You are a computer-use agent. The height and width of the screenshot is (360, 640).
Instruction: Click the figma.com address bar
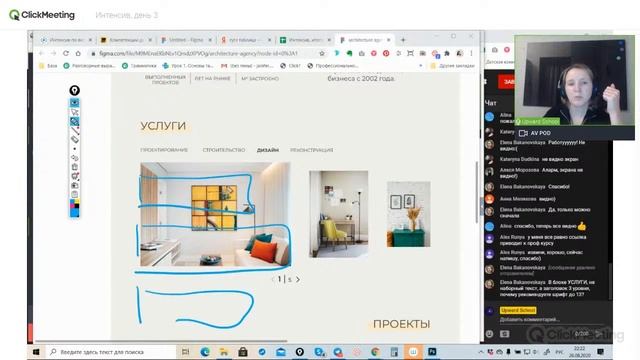204,53
